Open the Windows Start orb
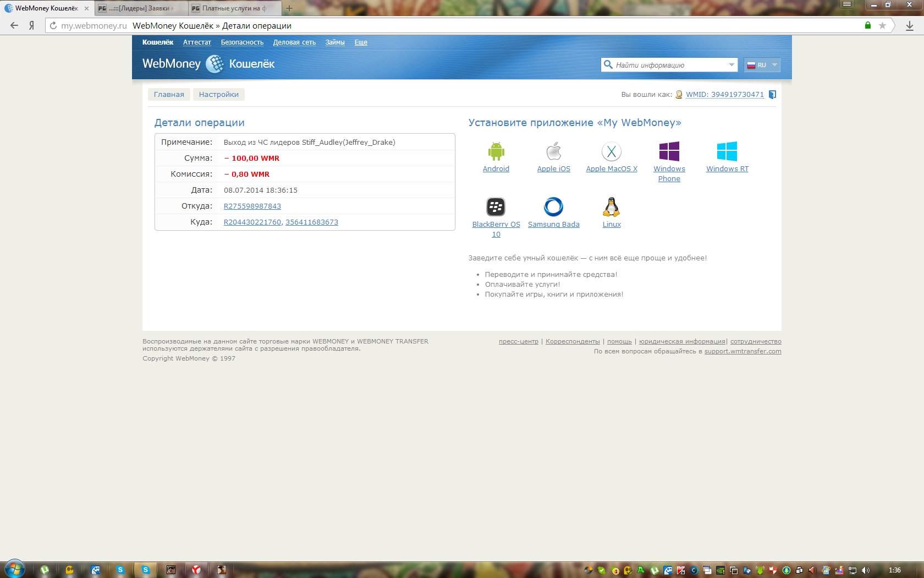Viewport: 924px width, 578px height. coord(14,569)
